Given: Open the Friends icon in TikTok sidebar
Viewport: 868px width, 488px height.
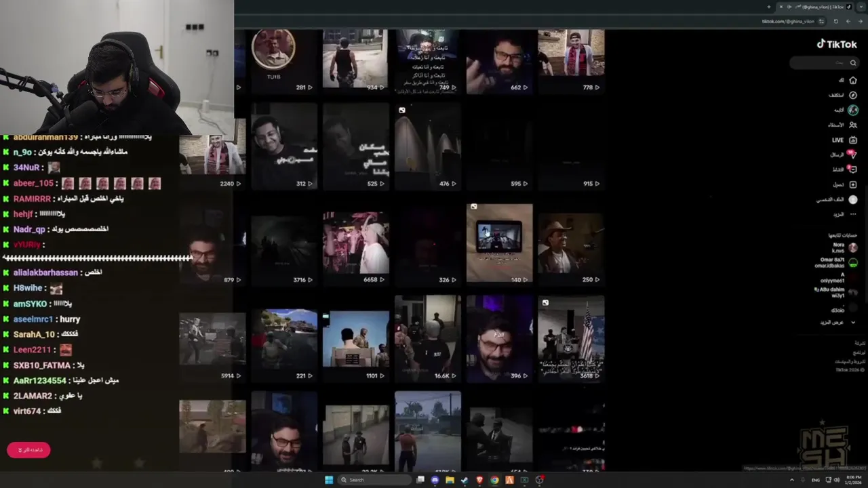Looking at the screenshot, I should tap(853, 125).
